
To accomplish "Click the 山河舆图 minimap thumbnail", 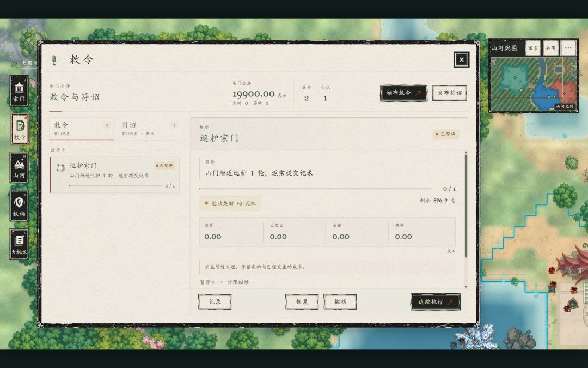I will 533,85.
